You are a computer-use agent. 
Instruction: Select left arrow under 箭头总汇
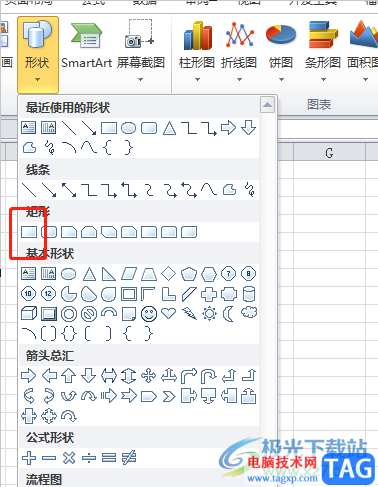(49, 376)
